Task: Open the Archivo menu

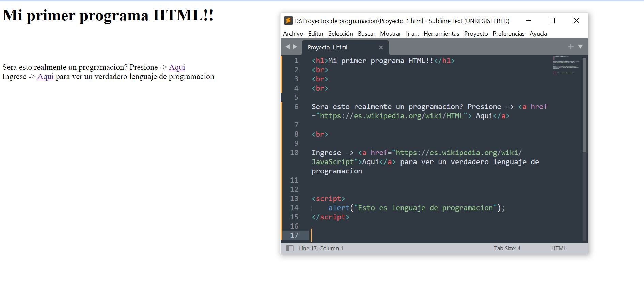Action: pos(293,34)
